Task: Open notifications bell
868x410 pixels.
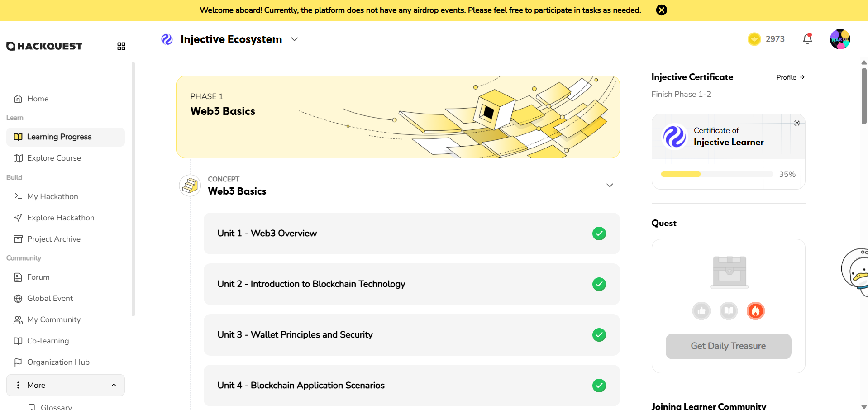Action: coord(808,39)
